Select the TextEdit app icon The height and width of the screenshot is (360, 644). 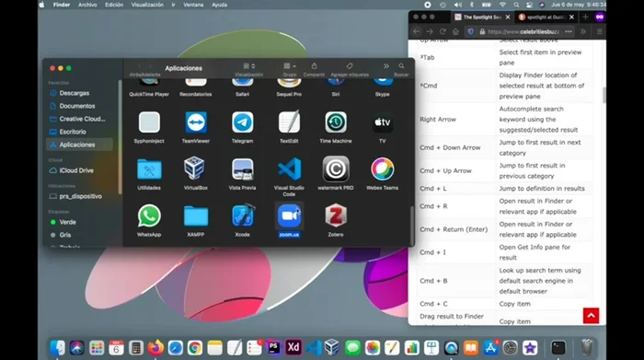pos(289,122)
